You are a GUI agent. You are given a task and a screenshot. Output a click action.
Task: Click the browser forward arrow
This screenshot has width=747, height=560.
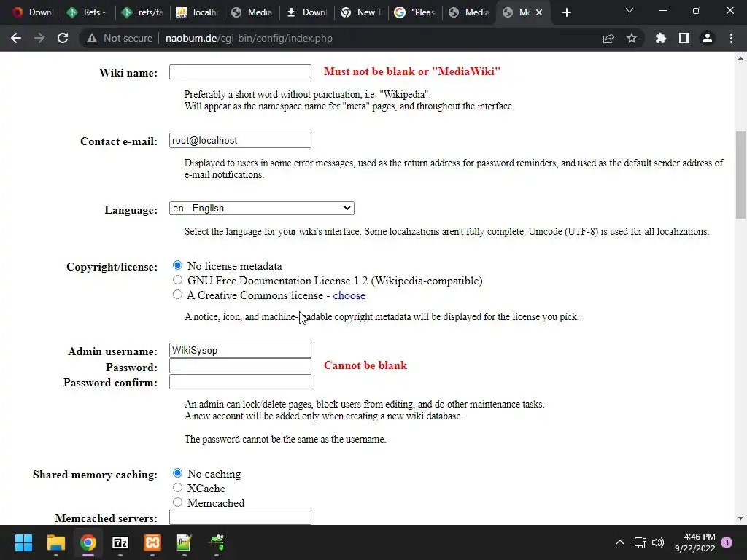pyautogui.click(x=39, y=38)
